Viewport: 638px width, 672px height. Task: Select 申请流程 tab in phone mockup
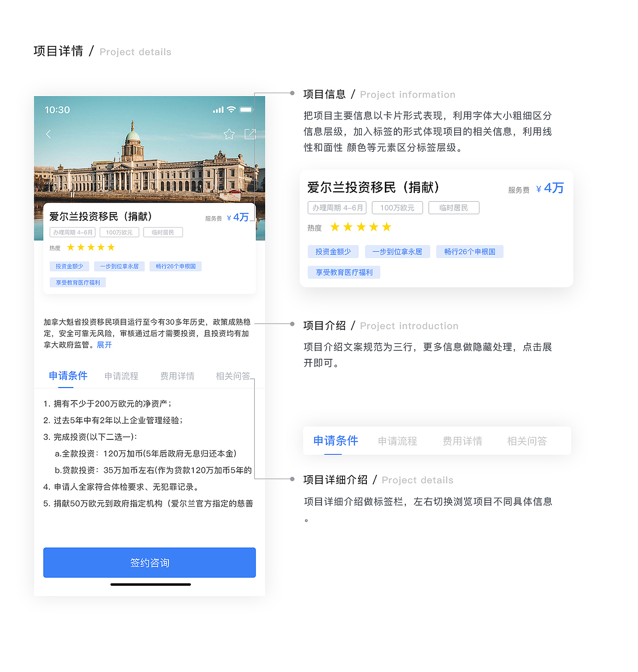click(121, 376)
